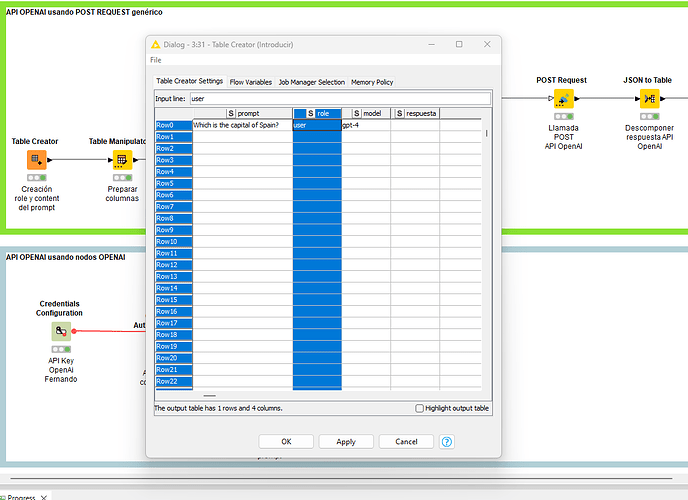Enable the Highlight output table checkbox
Viewport: 688px width, 500px height.
click(420, 408)
